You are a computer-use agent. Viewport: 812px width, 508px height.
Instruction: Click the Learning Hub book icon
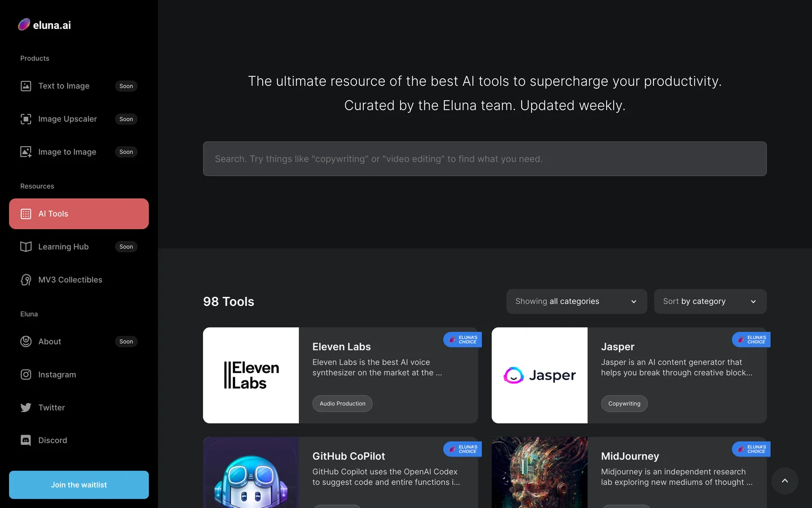pos(26,247)
